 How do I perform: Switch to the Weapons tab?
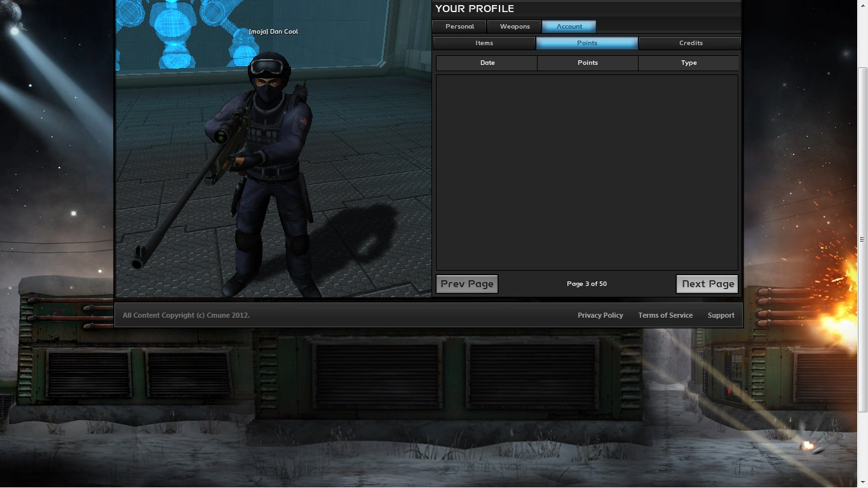pyautogui.click(x=515, y=27)
